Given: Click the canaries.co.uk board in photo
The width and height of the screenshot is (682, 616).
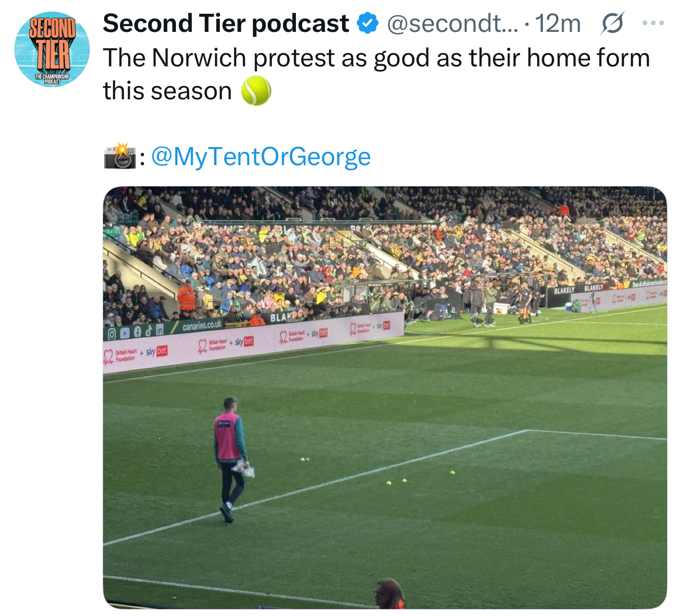Looking at the screenshot, I should click(202, 326).
